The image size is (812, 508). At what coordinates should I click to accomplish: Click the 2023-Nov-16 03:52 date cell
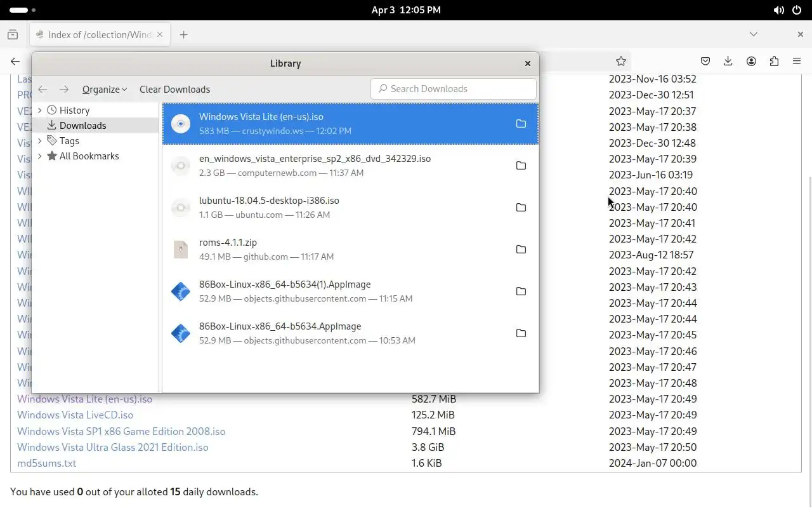click(653, 79)
